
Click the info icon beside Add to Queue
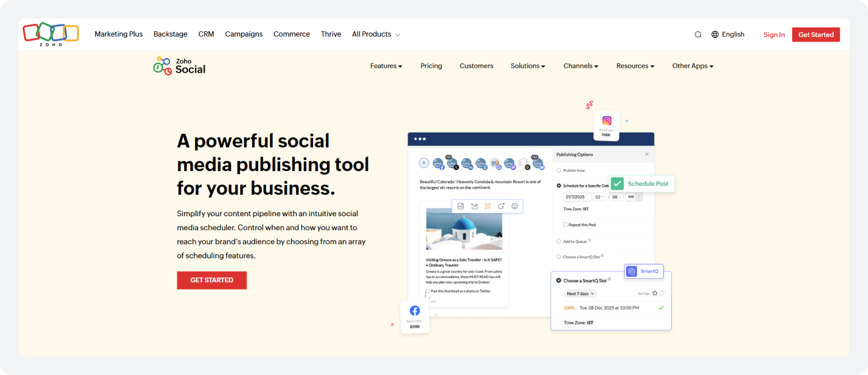[x=589, y=240]
